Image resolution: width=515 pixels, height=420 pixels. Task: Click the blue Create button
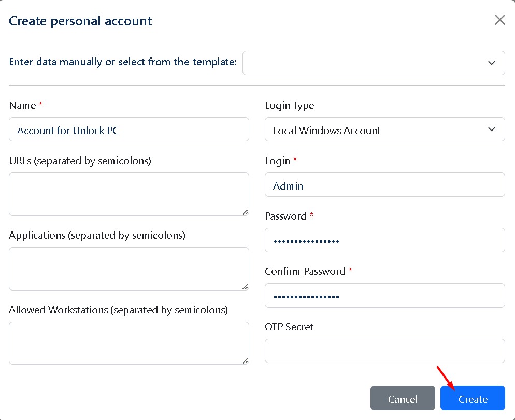coord(473,398)
